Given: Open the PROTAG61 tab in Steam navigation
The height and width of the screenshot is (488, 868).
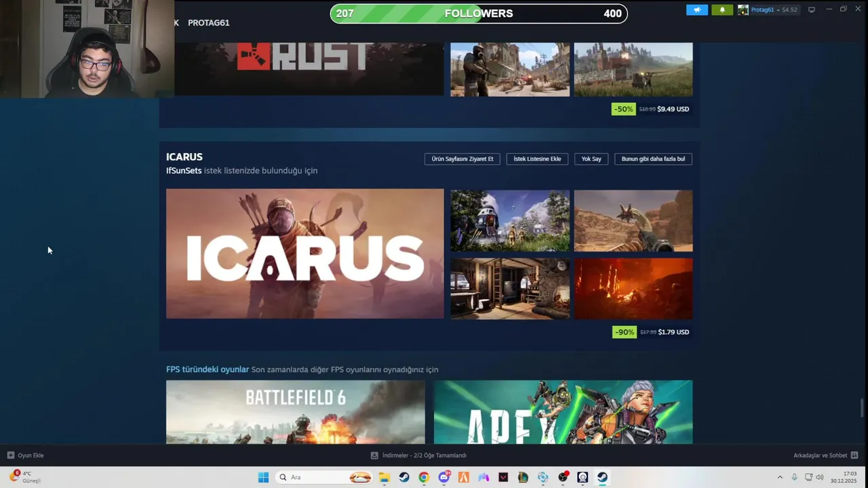Looking at the screenshot, I should pos(208,23).
